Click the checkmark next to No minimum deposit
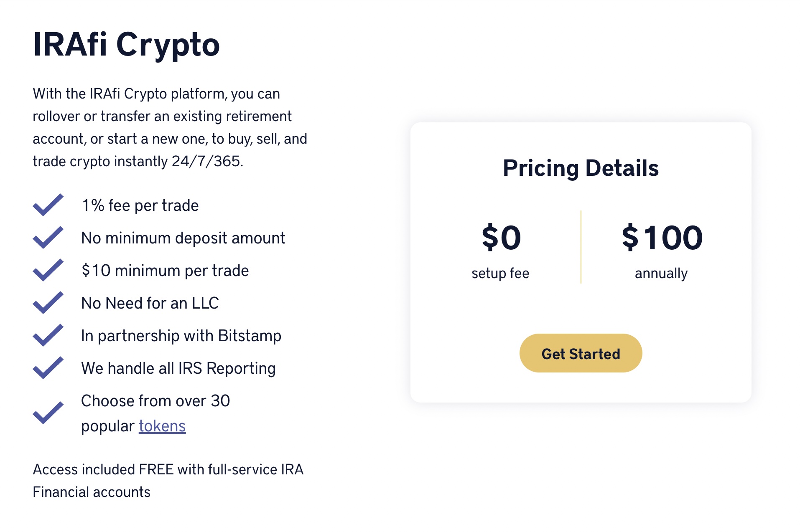This screenshot has height=532, width=800. point(48,238)
